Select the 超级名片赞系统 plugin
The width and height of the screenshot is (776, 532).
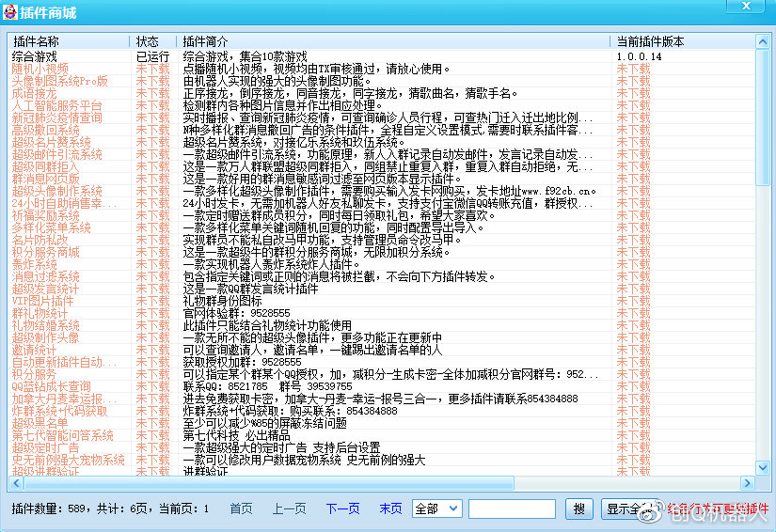tap(52, 142)
